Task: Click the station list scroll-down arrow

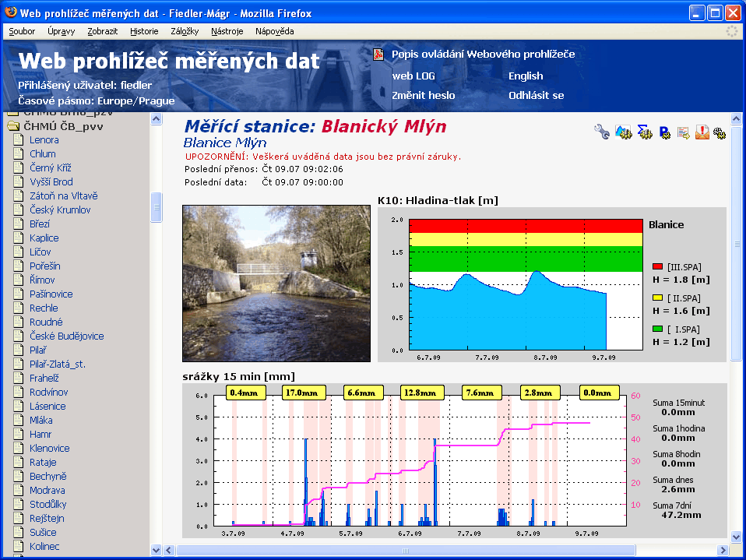Action: pos(156,550)
